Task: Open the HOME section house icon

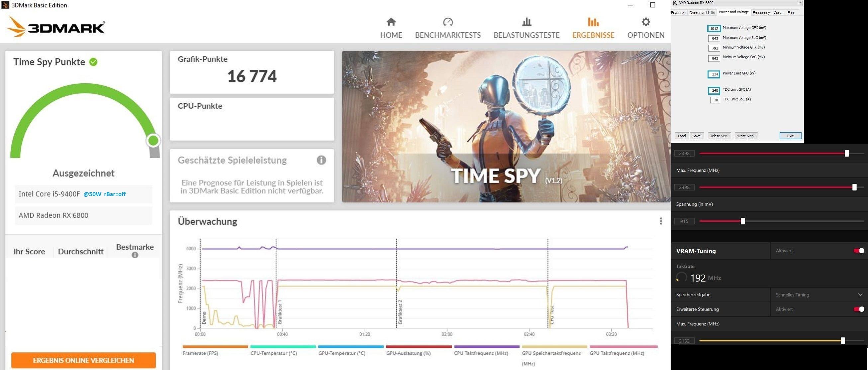Action: coord(391,22)
